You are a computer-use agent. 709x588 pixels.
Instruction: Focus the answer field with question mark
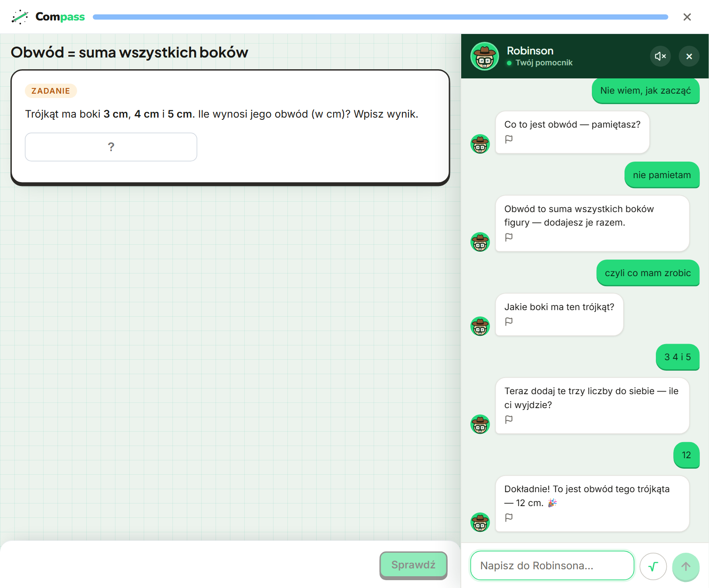point(111,147)
